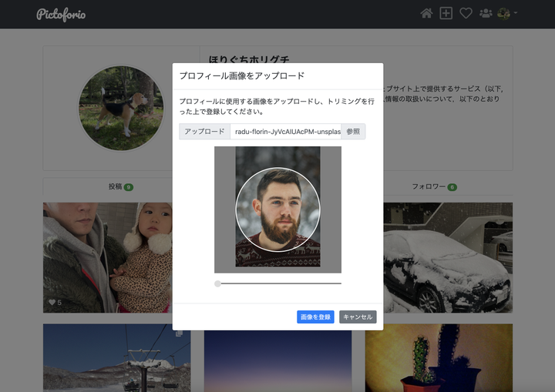Open the home feed icon

click(426, 13)
